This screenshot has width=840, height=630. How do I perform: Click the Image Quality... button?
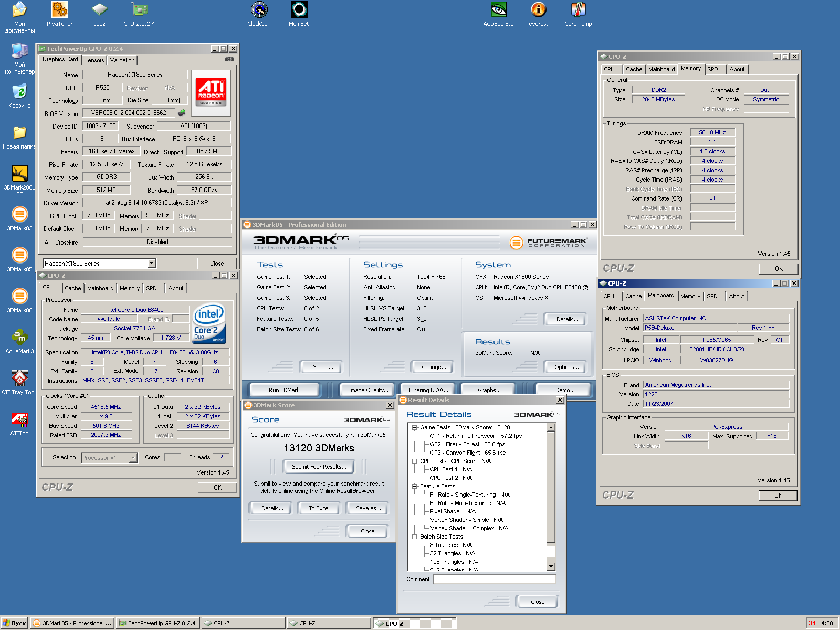coord(368,390)
